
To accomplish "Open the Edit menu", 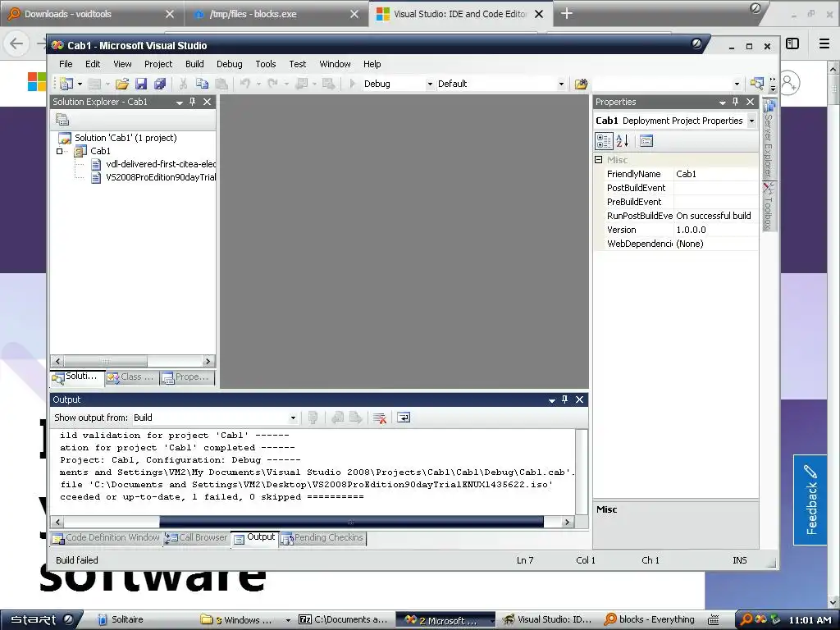I will coord(93,64).
